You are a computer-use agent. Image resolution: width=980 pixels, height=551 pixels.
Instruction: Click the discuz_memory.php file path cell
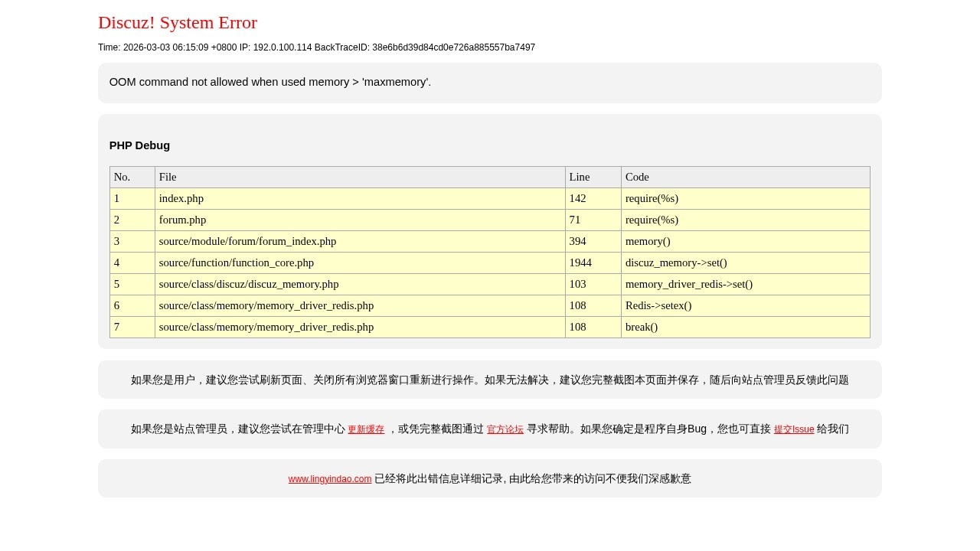[249, 284]
